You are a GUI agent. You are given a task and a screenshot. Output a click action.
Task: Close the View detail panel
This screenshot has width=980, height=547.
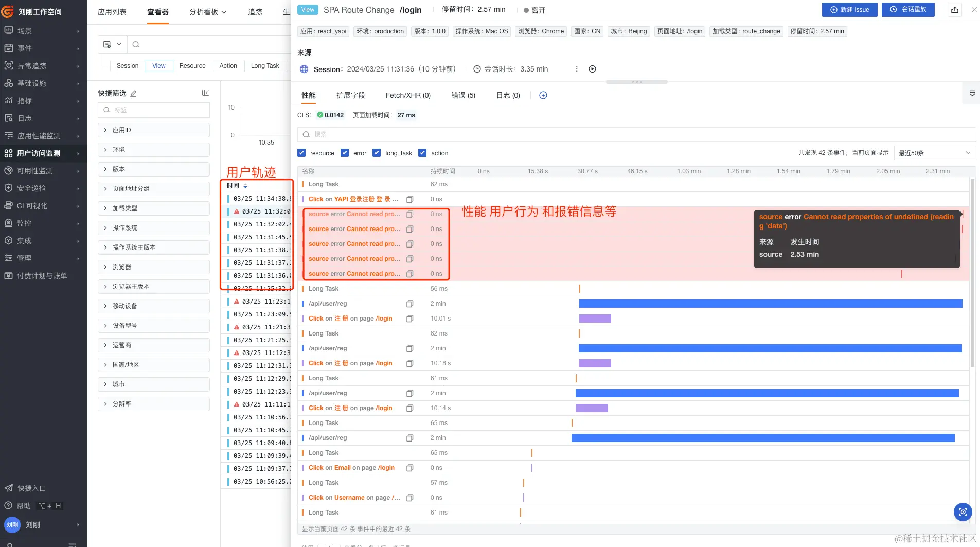click(974, 10)
